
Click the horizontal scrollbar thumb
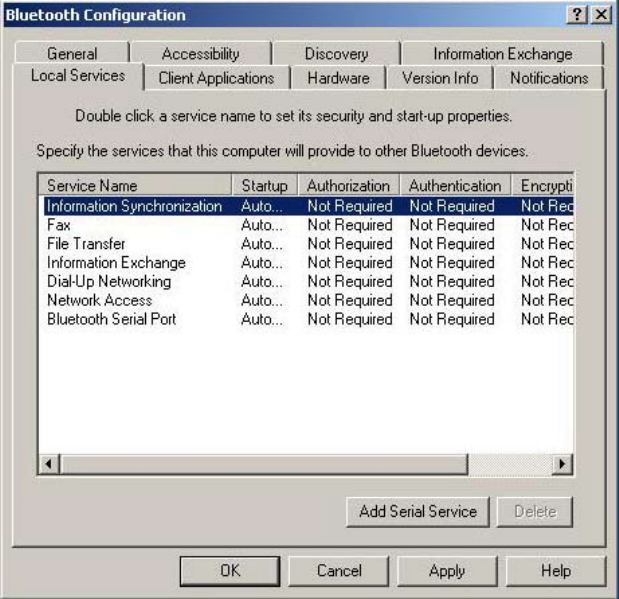click(263, 464)
